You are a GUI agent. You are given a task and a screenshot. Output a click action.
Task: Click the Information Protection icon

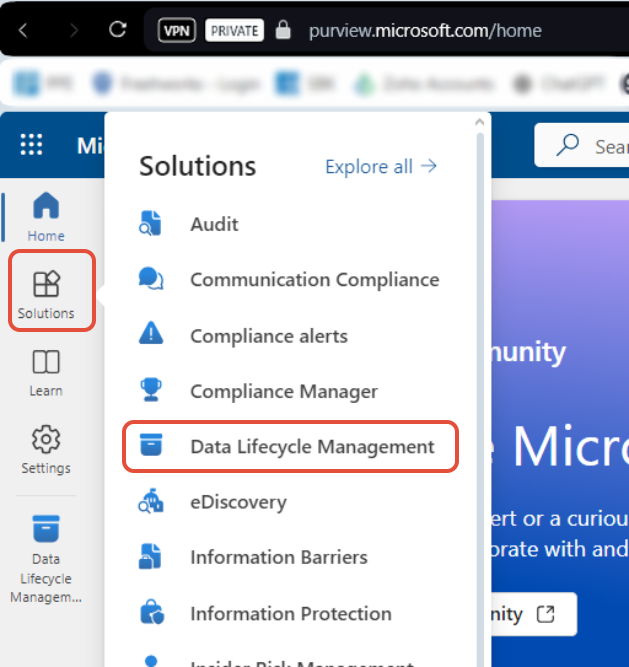152,612
